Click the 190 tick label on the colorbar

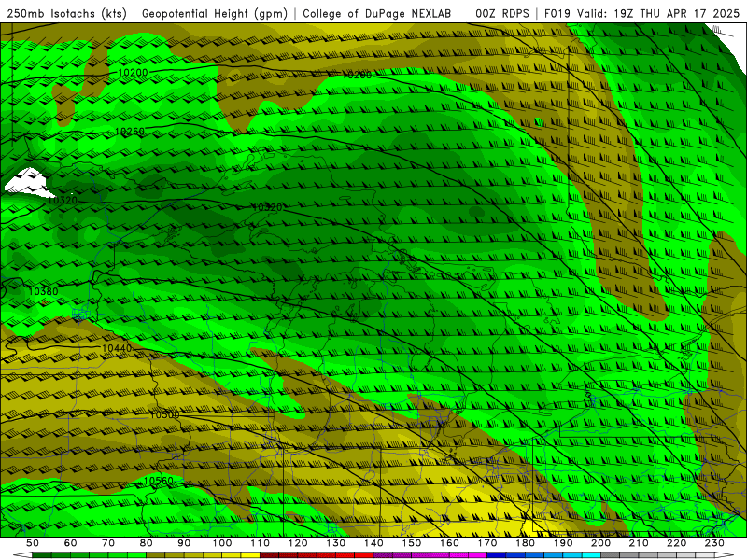coord(563,543)
